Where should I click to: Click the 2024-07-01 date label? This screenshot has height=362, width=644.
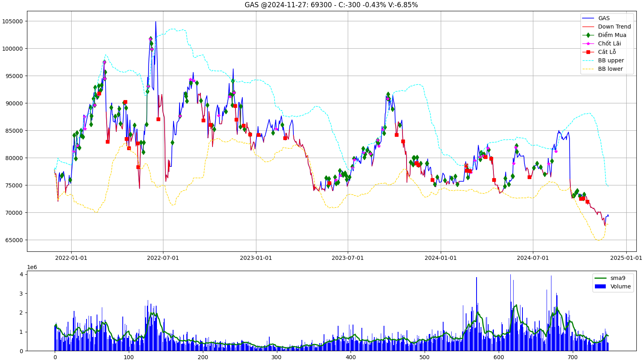[533, 258]
